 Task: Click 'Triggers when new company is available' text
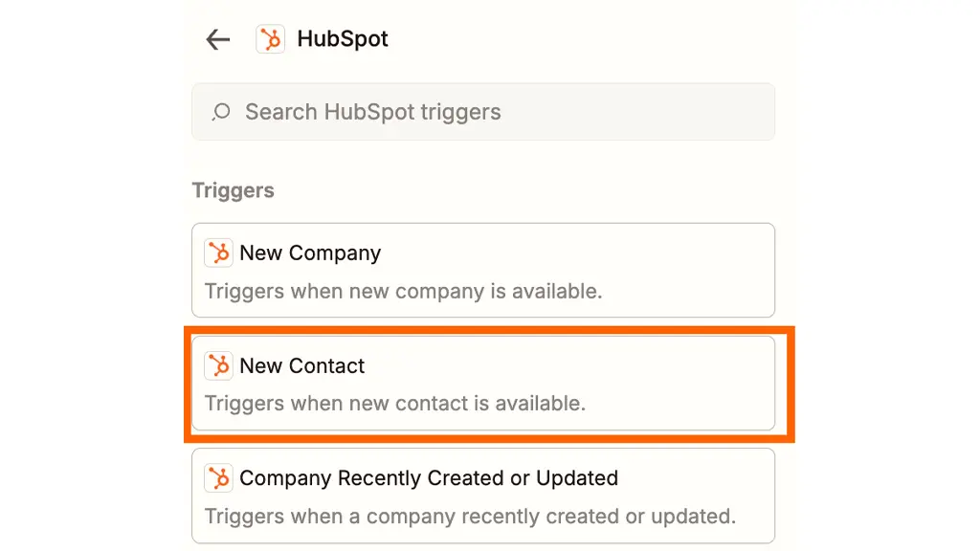403,291
